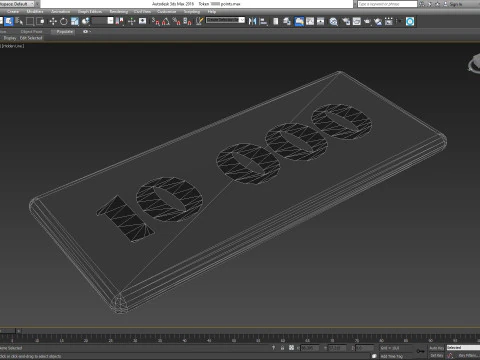Toggle Angle Snap
480x360 pixels.
[x=166, y=21]
